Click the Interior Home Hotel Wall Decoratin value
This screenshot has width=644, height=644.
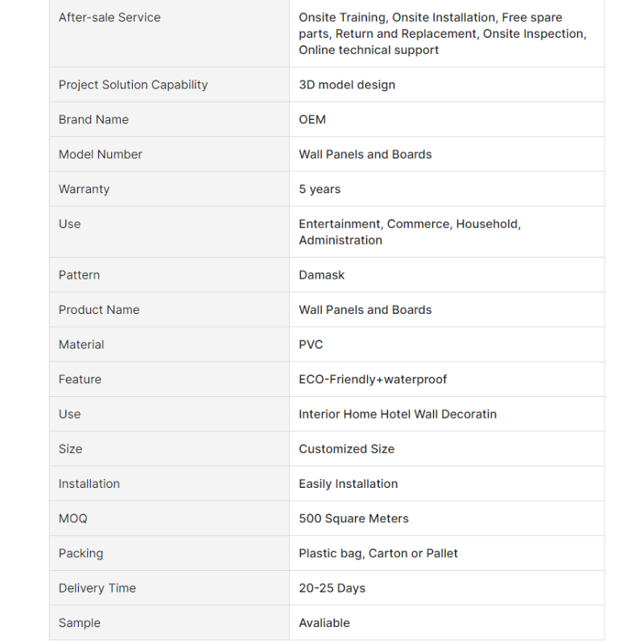point(398,414)
